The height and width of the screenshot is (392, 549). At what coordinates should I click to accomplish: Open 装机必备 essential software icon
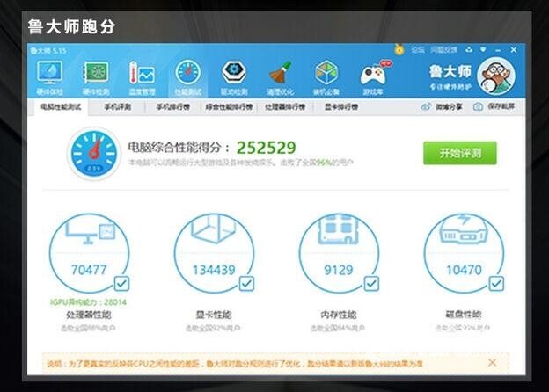[326, 75]
